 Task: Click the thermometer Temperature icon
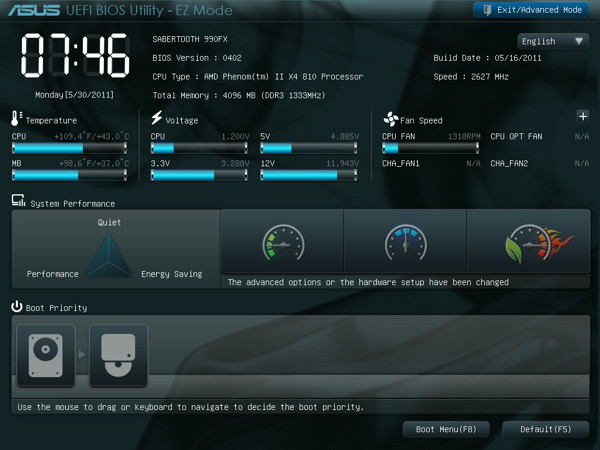[x=16, y=118]
